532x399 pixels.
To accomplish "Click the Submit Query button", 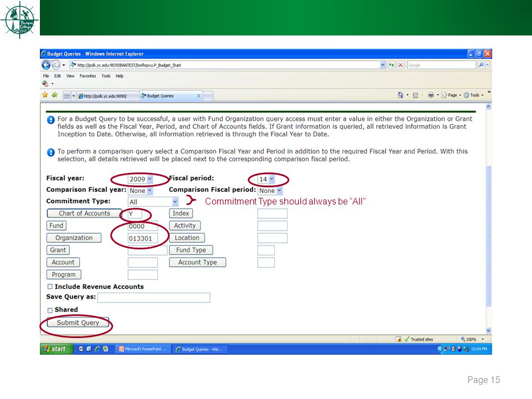I will (x=78, y=323).
